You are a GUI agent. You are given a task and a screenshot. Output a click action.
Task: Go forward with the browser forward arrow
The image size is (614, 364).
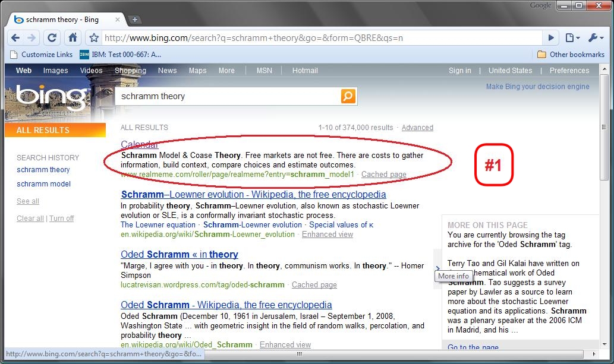[x=32, y=38]
